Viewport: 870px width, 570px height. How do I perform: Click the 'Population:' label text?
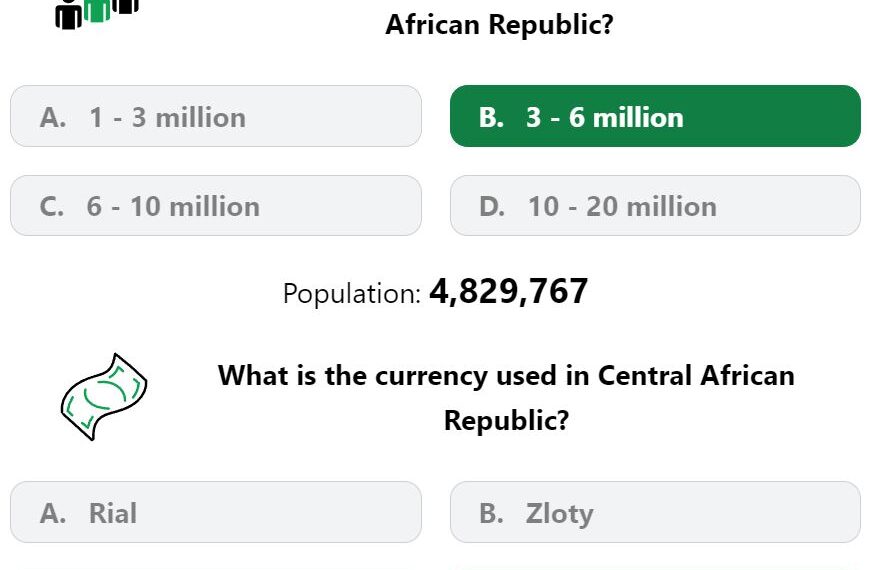coord(352,293)
